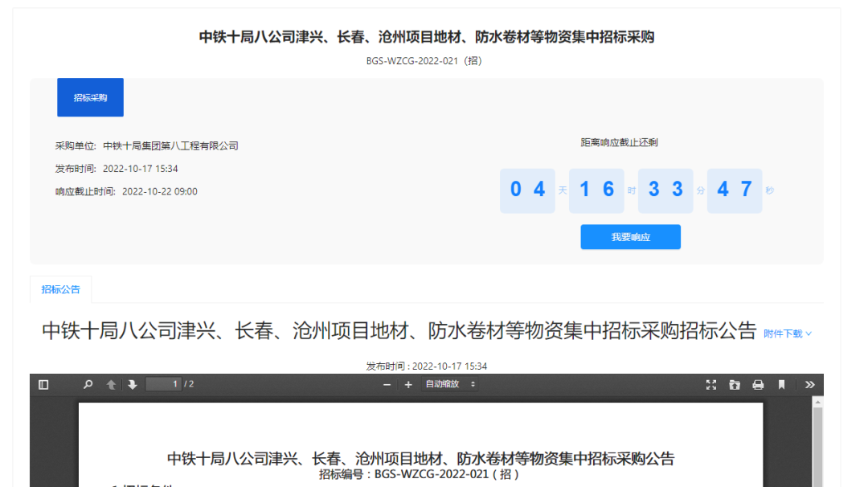868x487 pixels.
Task: Zoom in PDF with plus icon
Action: click(x=408, y=385)
